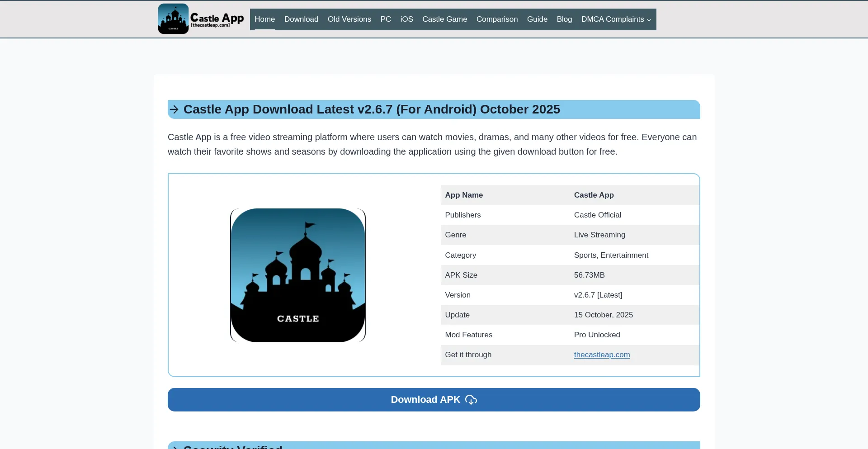Open the Old Versions page
Viewport: 868px width, 449px height.
click(349, 19)
